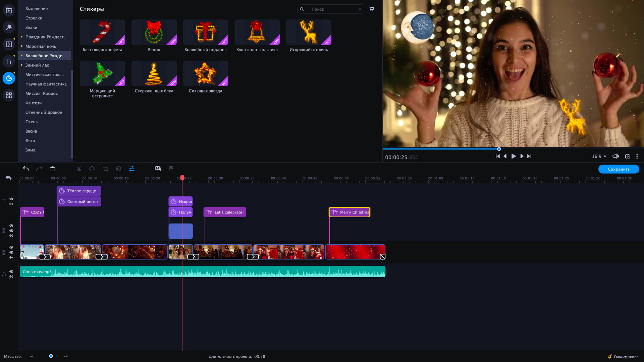Open the Фэнтези sticker category

pos(34,103)
